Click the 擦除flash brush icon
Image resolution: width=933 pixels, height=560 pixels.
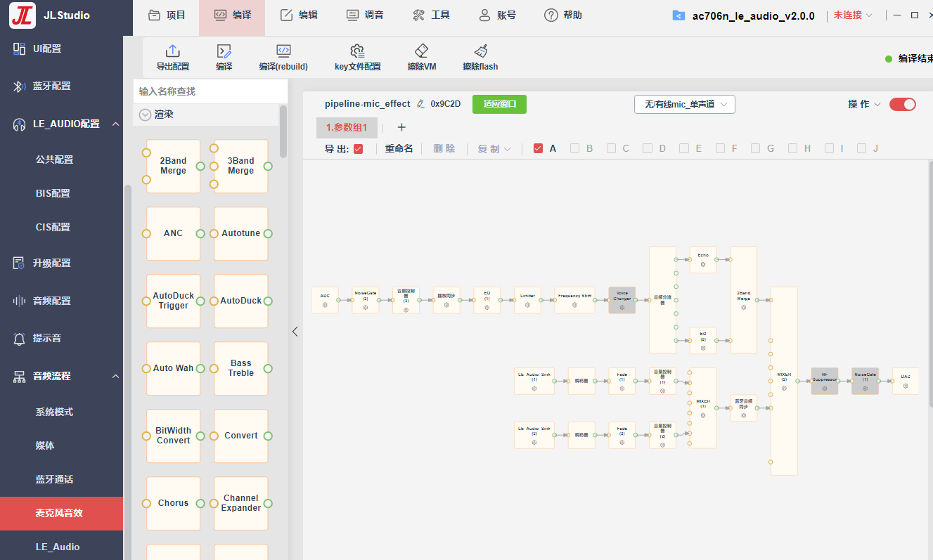pos(480,51)
